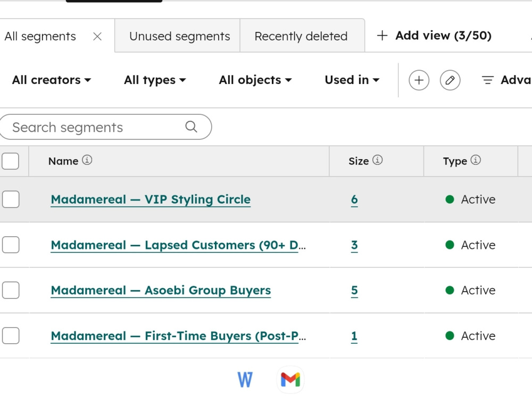This screenshot has height=399, width=532.
Task: Click the info icon beside Size column
Action: click(378, 160)
